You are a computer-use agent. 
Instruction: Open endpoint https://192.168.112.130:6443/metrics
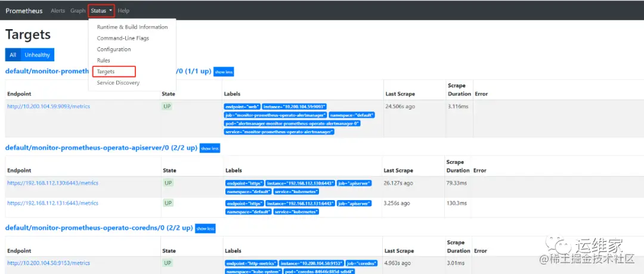[x=52, y=183]
